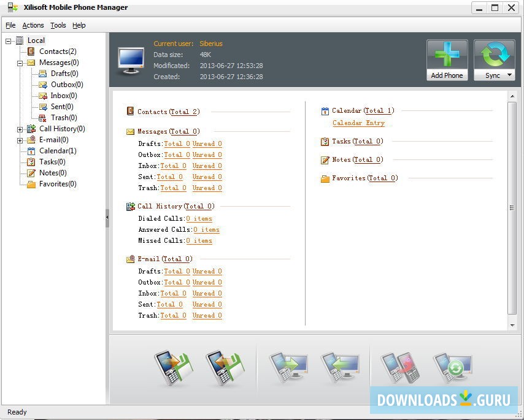The image size is (524, 420).
Task: Collapse the Local tree node
Action: (x=9, y=41)
